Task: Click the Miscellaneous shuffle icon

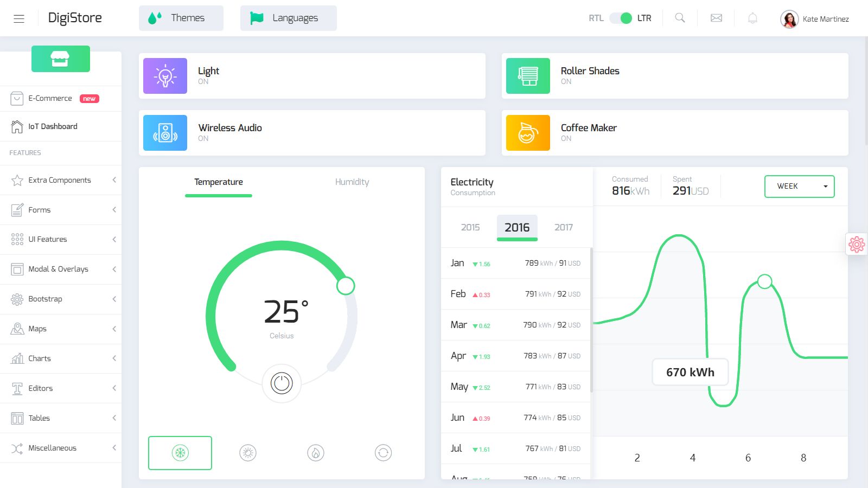Action: [17, 448]
